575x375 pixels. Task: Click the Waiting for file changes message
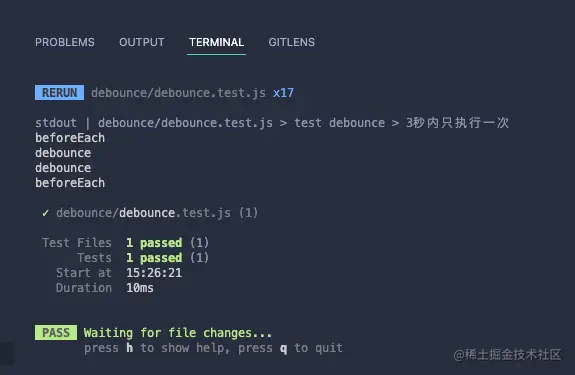[178, 332]
